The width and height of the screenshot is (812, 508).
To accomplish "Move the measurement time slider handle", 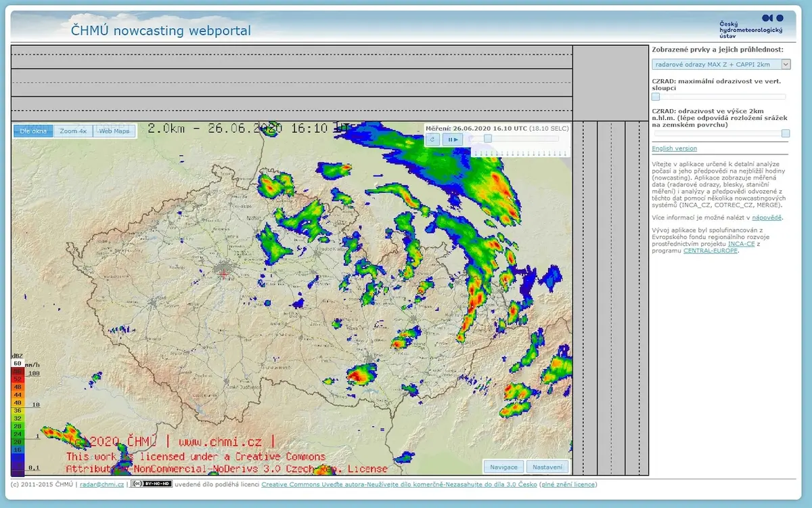I will click(487, 139).
